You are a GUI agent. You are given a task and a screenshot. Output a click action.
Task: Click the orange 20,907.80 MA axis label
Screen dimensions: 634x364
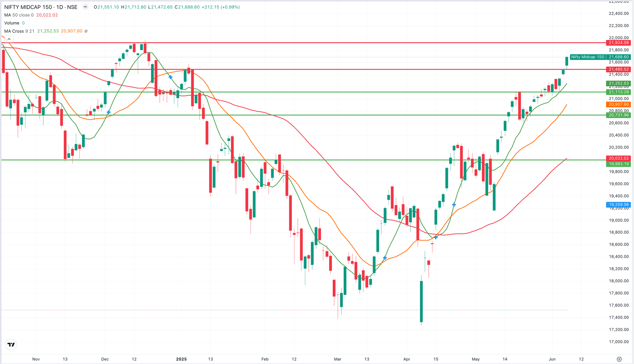618,104
